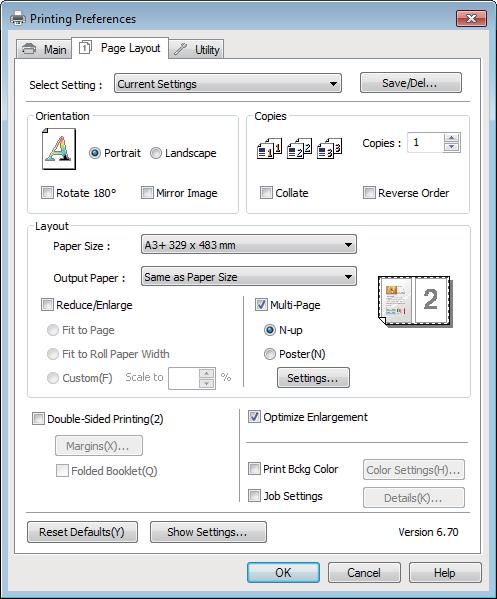The width and height of the screenshot is (497, 599).
Task: Open the Output Paper dropdown
Action: click(249, 277)
